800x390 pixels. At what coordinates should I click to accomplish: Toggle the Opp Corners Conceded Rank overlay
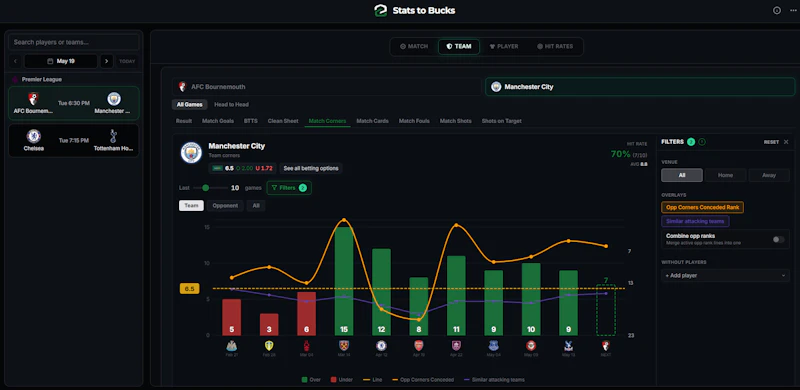(x=703, y=207)
